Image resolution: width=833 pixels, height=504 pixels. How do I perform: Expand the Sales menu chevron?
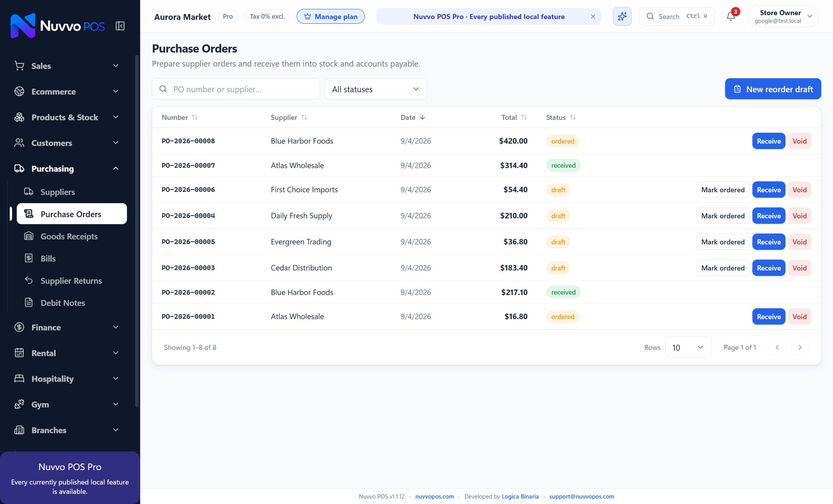[116, 66]
